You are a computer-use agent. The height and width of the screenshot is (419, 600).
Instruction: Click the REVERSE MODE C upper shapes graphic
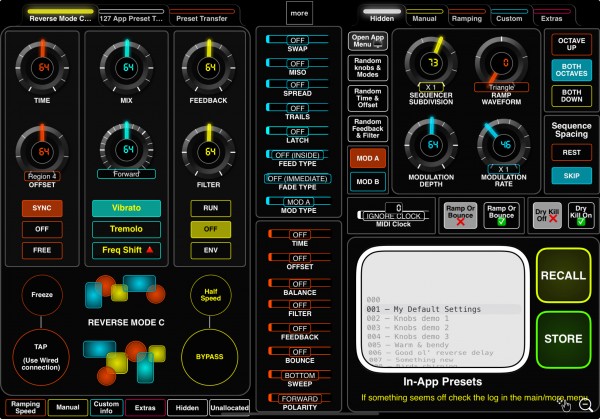pos(125,291)
